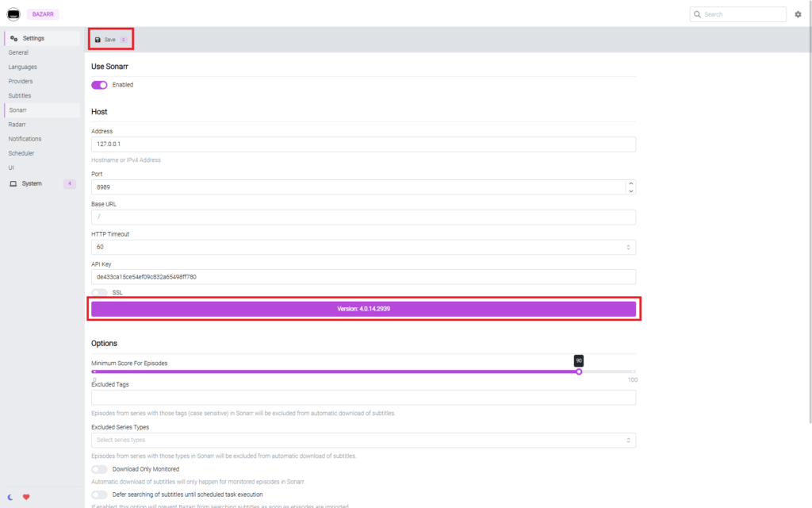This screenshot has height=508, width=812.
Task: Click the API Key input field
Action: (363, 277)
